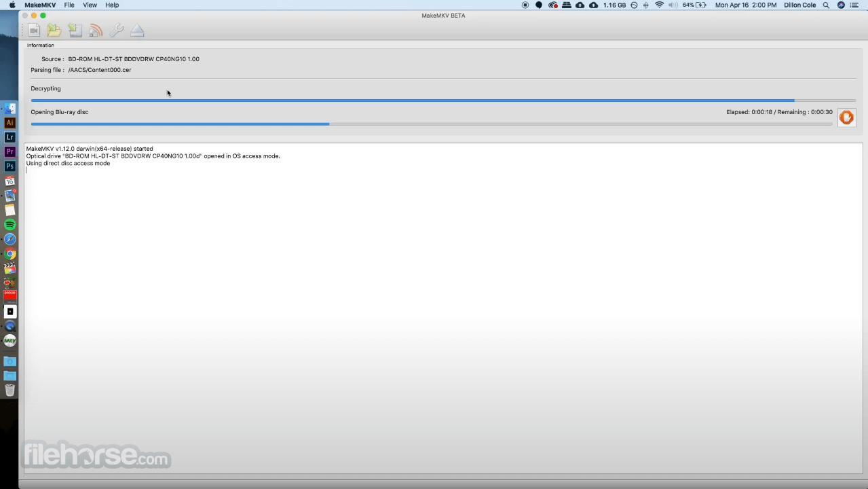The width and height of the screenshot is (868, 489).
Task: Click the 'Optical drive' log line
Action: pos(153,156)
